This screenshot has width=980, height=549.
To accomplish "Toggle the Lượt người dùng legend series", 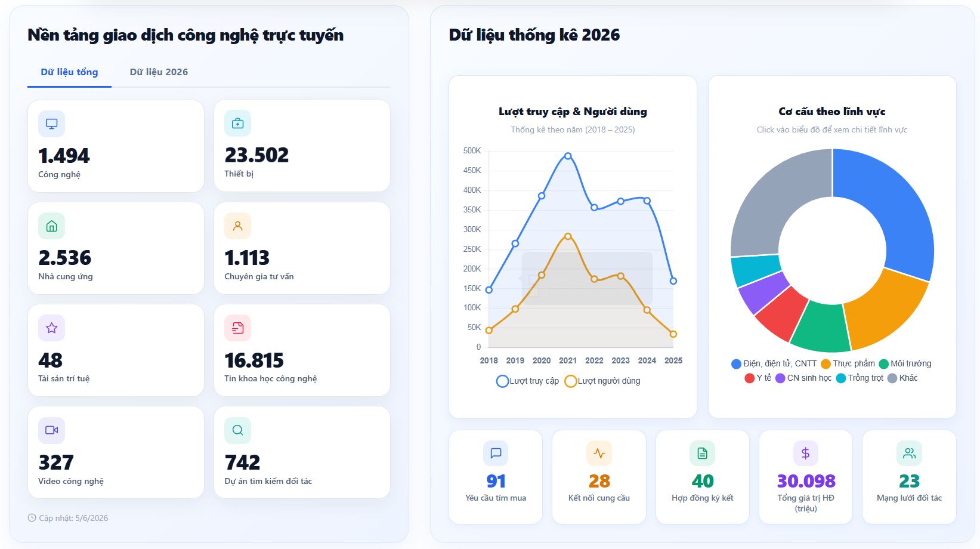I will tap(602, 381).
